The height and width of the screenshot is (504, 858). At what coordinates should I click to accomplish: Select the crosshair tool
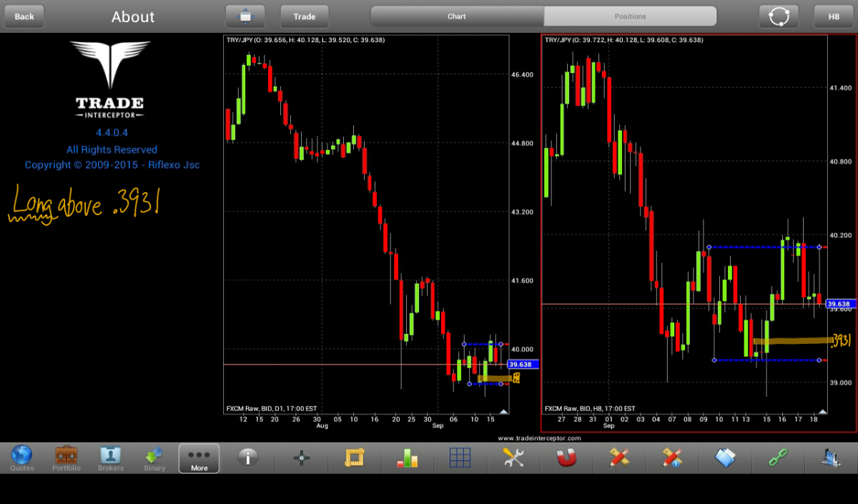302,458
